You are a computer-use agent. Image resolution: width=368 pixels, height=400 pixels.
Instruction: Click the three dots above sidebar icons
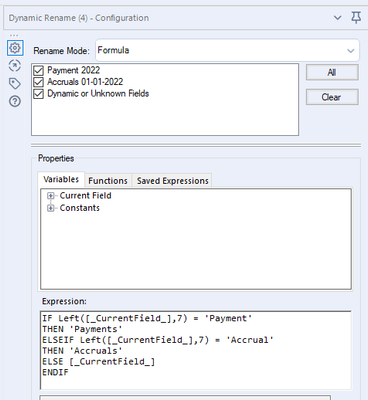tap(14, 35)
